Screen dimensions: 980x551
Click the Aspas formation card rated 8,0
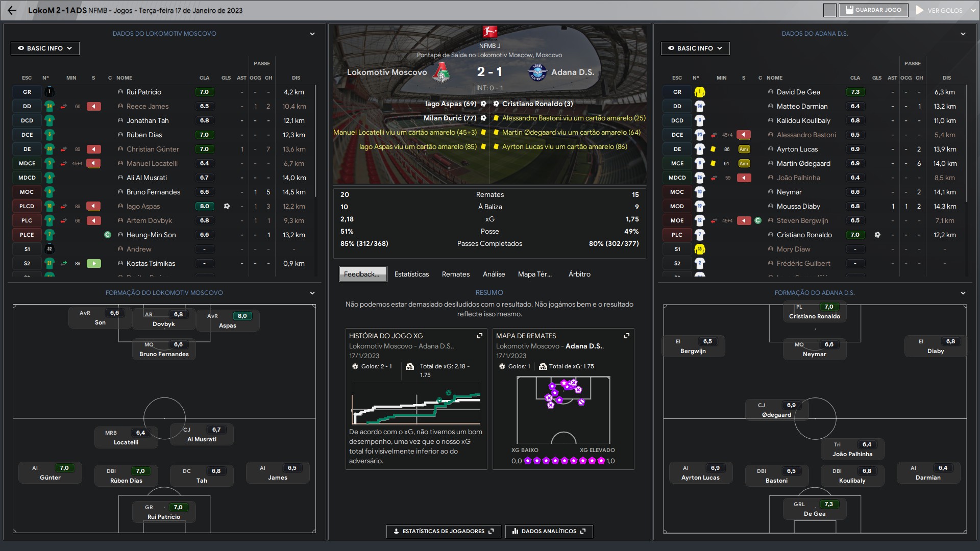(x=228, y=321)
